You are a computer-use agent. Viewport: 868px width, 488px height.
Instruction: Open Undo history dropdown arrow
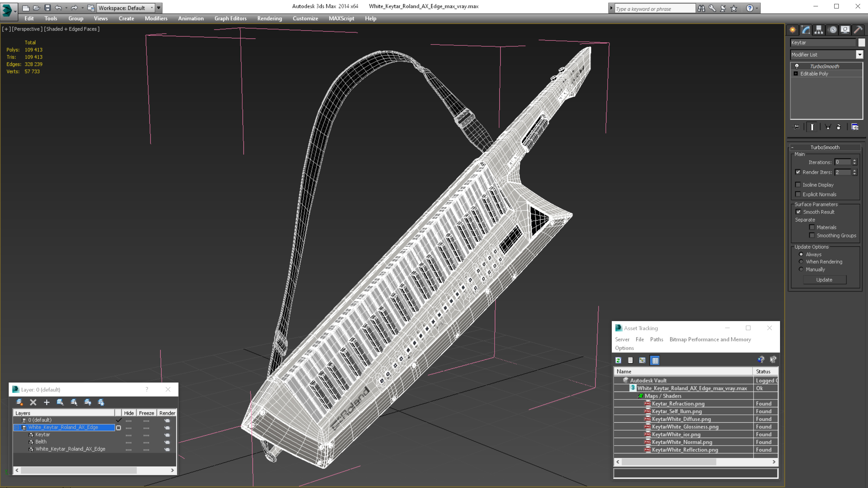[66, 8]
